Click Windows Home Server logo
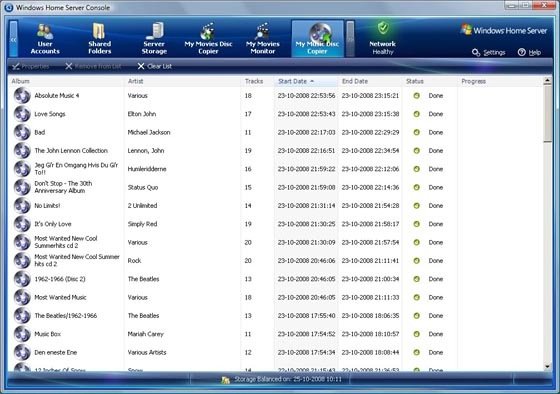Screen dimensions: 560x394 click(x=504, y=31)
